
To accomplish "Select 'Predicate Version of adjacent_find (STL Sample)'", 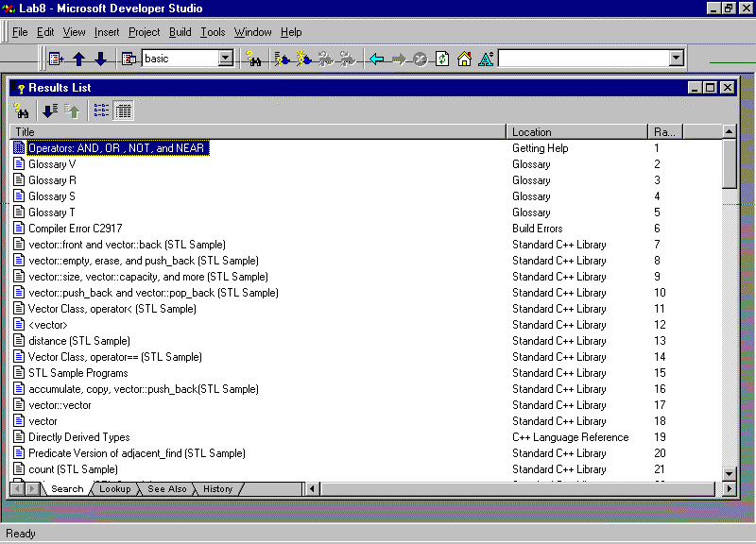I will (x=137, y=453).
